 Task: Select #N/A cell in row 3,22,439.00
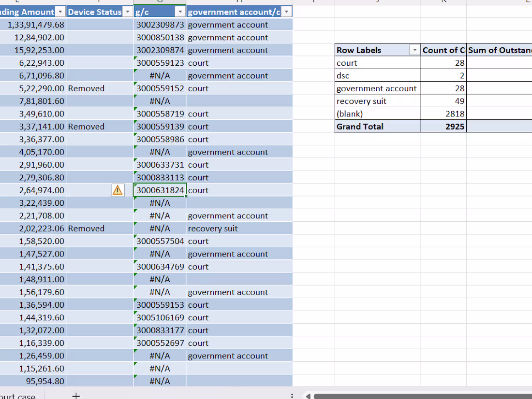pyautogui.click(x=160, y=203)
